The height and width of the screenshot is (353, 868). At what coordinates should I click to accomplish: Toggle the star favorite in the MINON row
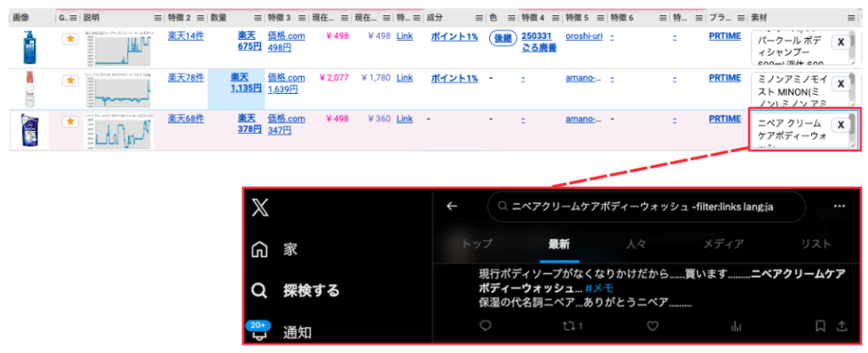tap(70, 80)
